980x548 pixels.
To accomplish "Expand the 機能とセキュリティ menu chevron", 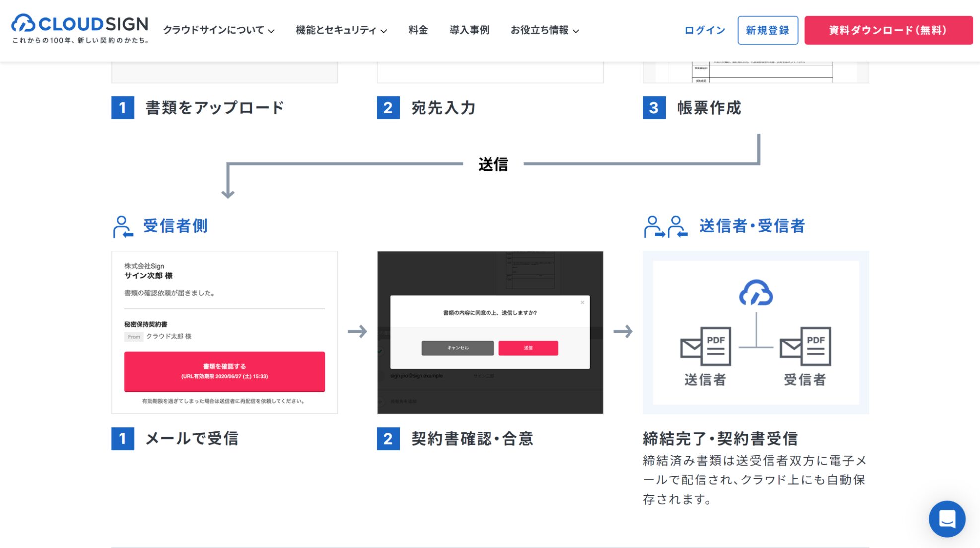I will point(384,31).
